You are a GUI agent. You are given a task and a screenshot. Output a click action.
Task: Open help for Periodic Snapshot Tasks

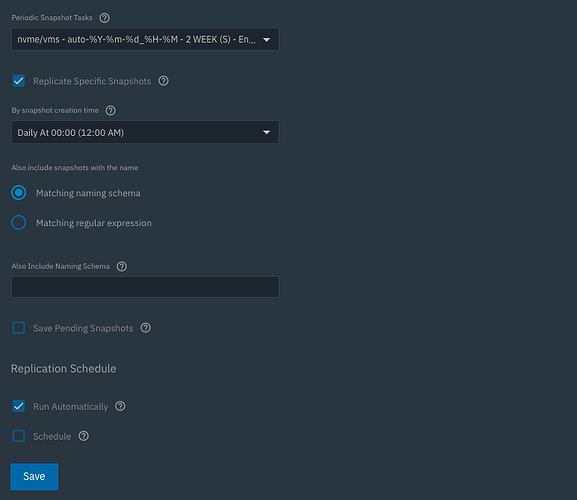(x=105, y=18)
